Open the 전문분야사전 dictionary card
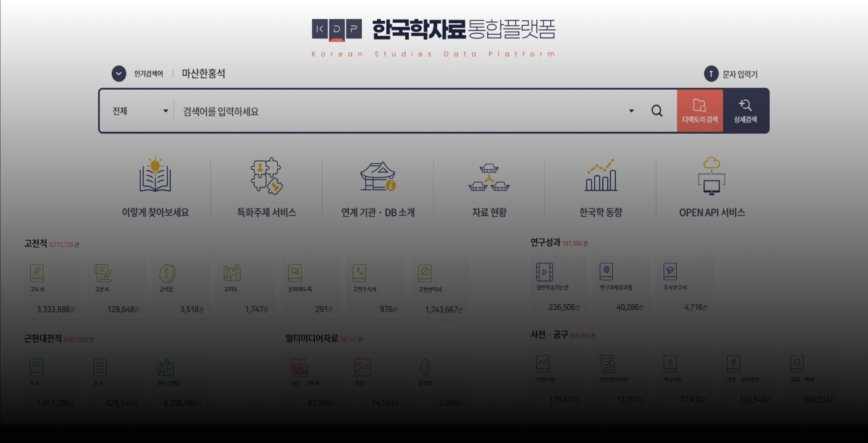Image resolution: width=868 pixels, height=443 pixels. [x=621, y=379]
